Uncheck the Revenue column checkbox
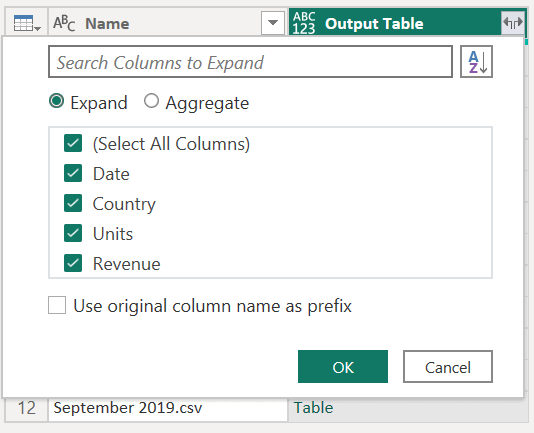534x433 pixels. click(73, 263)
